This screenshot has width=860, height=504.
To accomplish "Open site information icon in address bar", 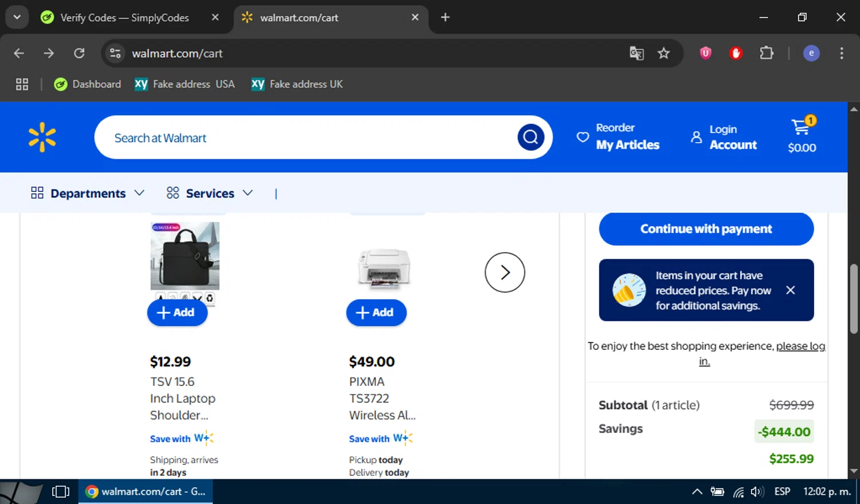I will point(115,53).
